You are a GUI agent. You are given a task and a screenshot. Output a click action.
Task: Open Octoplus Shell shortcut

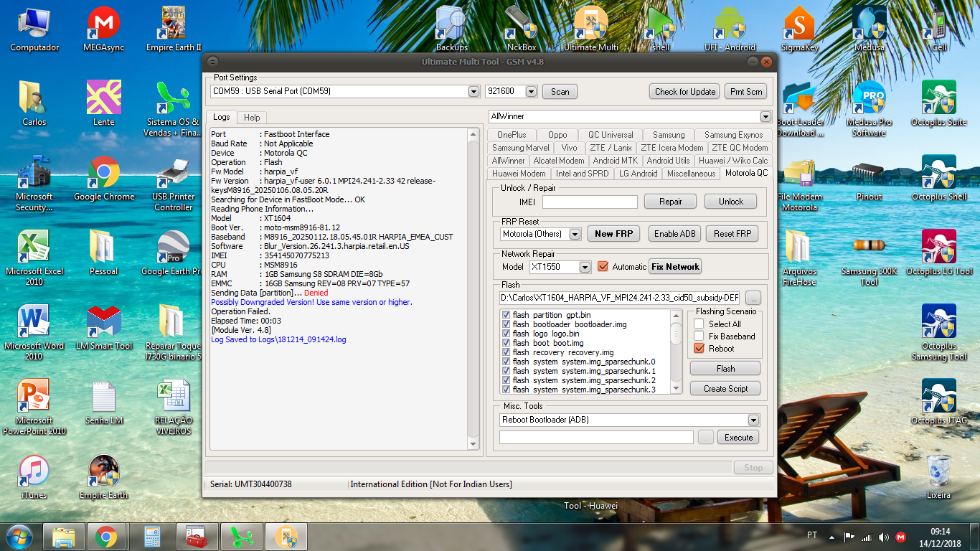(939, 179)
